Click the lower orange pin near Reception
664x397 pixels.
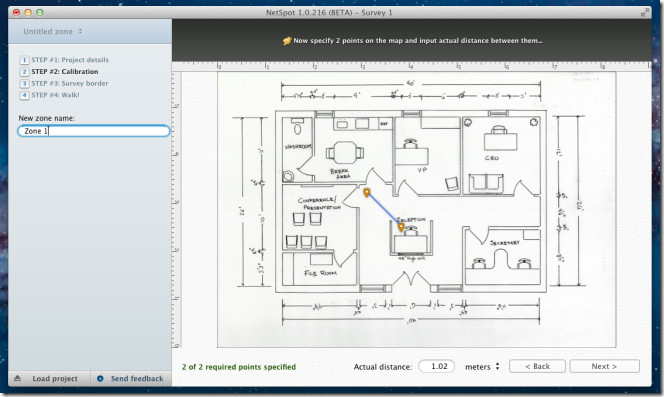401,228
